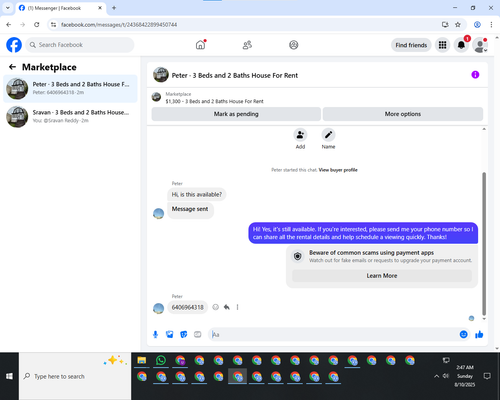The width and height of the screenshot is (500, 400).
Task: Click the chat scrollbar
Action: (484, 243)
